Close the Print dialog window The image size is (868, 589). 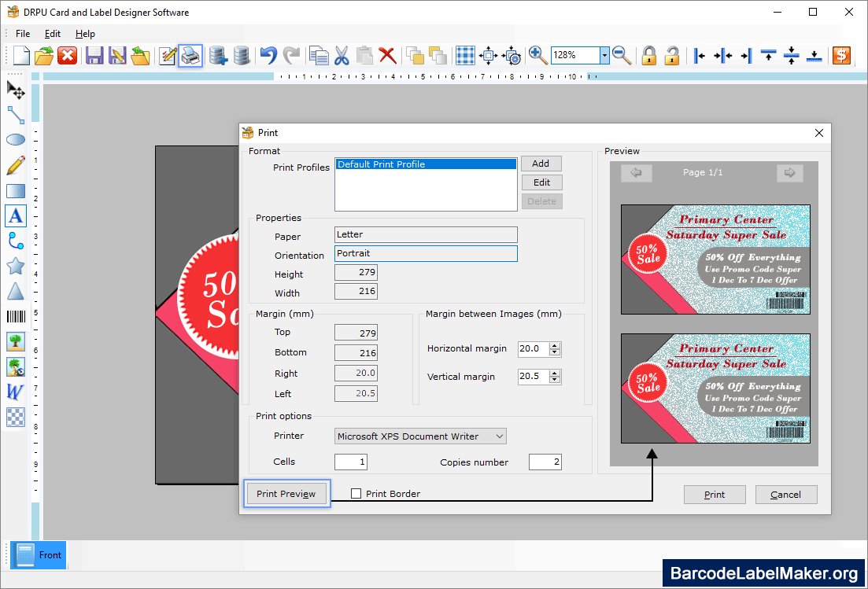819,133
